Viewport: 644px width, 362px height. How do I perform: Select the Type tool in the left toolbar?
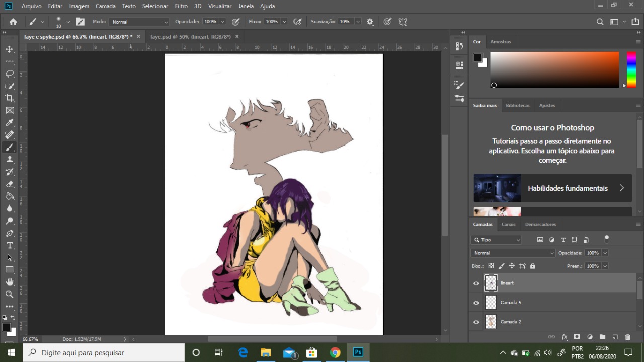click(9, 245)
